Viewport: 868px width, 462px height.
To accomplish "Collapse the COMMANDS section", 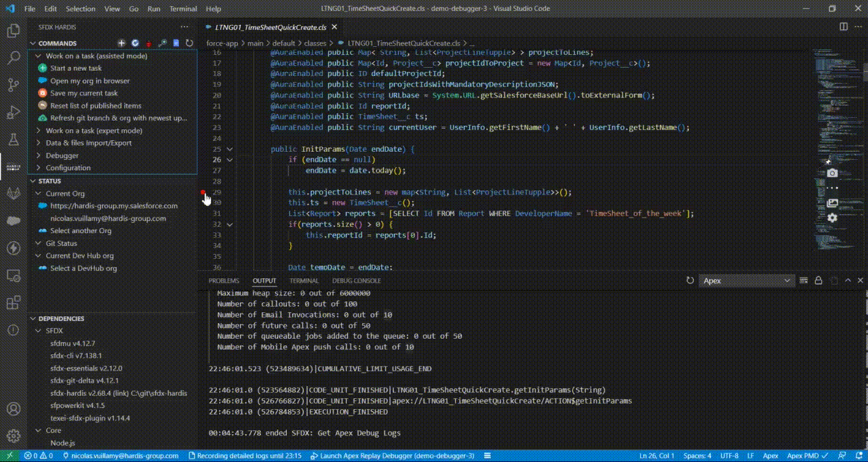I will [33, 43].
